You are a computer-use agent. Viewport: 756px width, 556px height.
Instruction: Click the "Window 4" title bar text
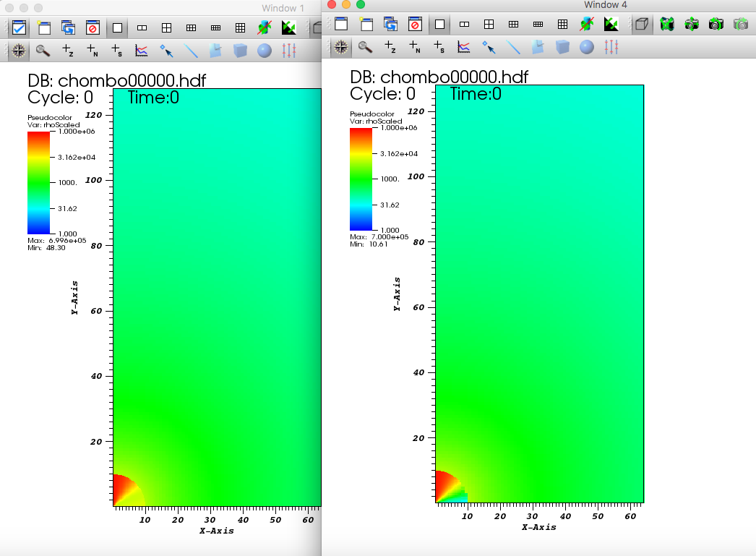click(x=606, y=5)
